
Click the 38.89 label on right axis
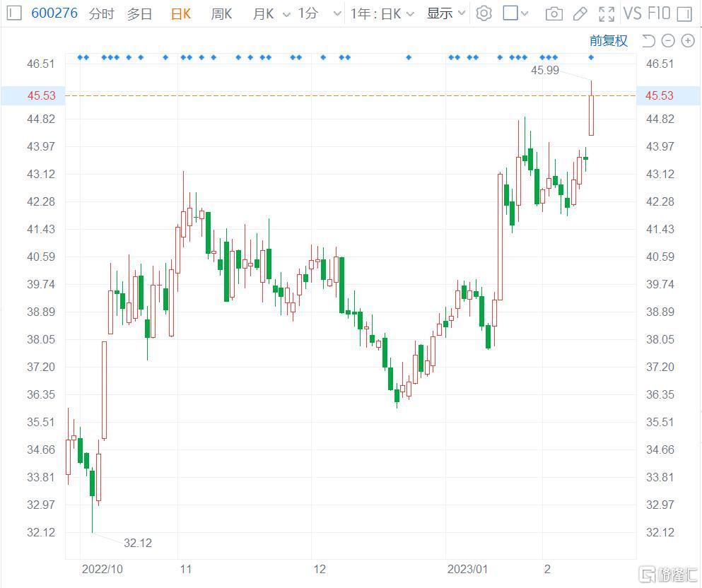660,312
